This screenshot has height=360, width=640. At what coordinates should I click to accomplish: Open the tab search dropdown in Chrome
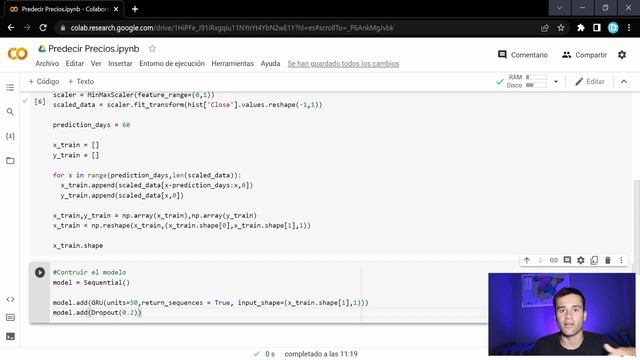559,8
